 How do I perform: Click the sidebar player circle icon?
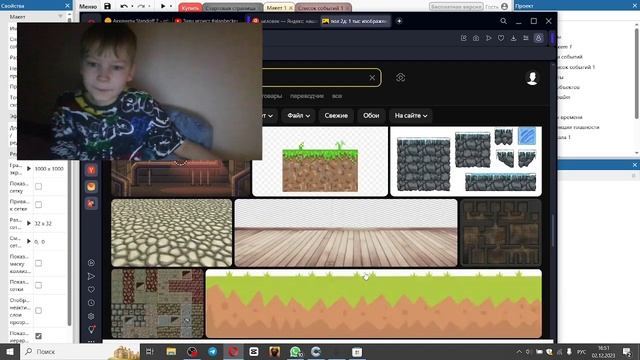pos(91,263)
